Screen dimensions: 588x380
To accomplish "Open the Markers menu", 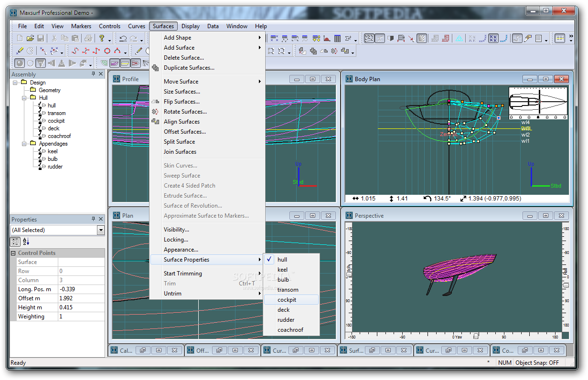I will coord(81,26).
